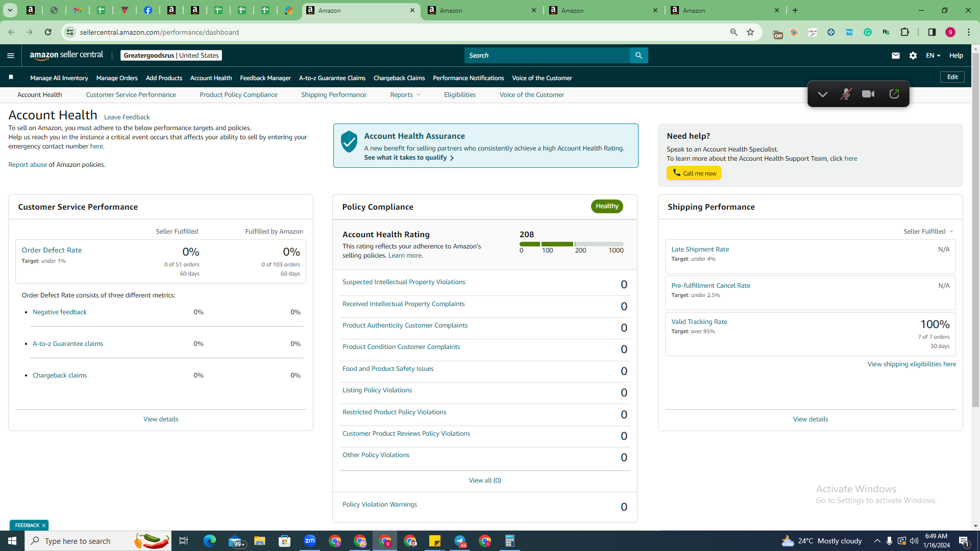Open the Seller Fulfilled shipping dropdown
Screen dimensions: 980x551
point(928,232)
